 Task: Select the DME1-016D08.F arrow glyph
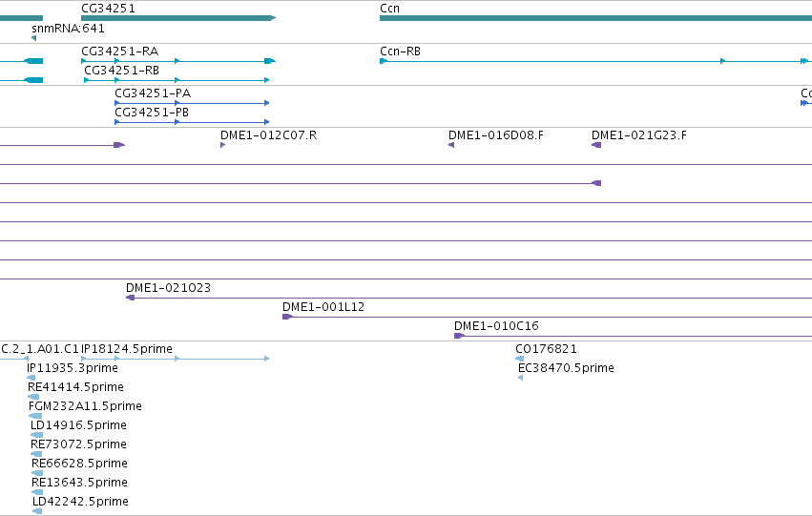point(451,145)
